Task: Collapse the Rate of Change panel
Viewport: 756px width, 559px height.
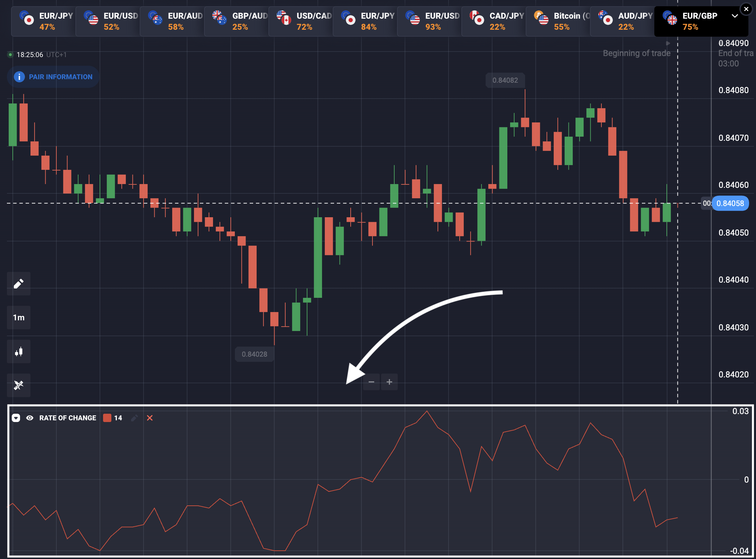Action: click(x=16, y=418)
